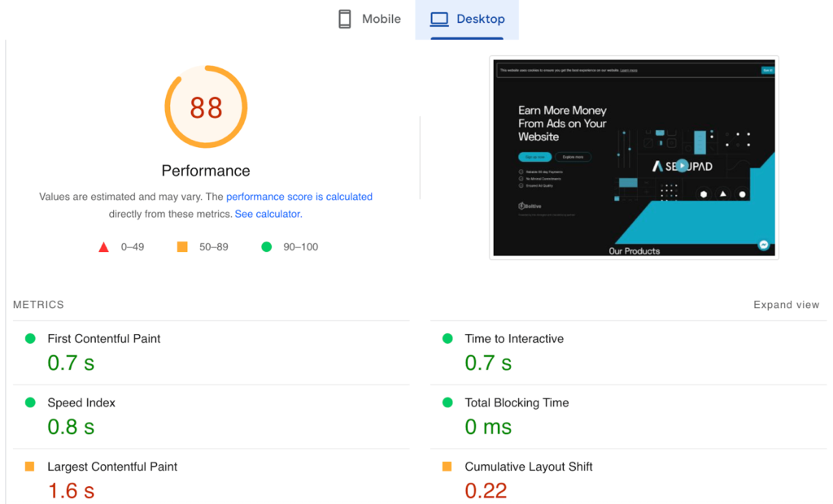Click the green dot beside First Contentful Paint
The image size is (833, 504).
30,339
